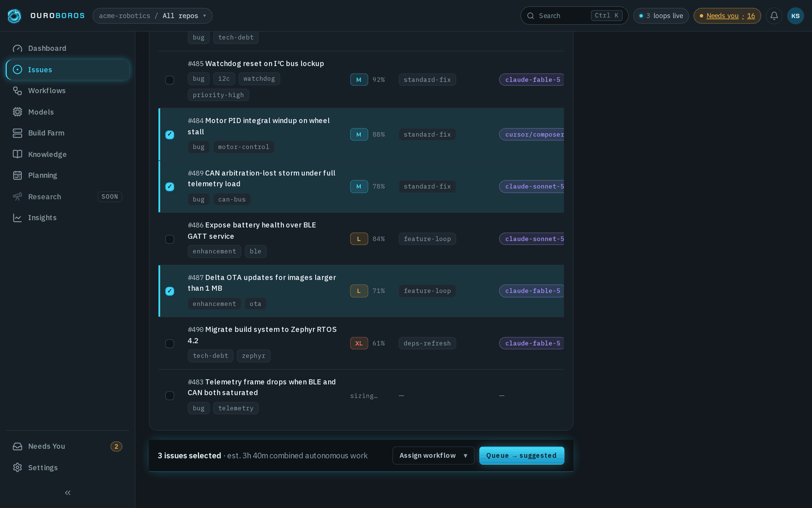Open standard-fix workflow chip for issue #485
Image resolution: width=812 pixels, height=508 pixels.
click(427, 80)
